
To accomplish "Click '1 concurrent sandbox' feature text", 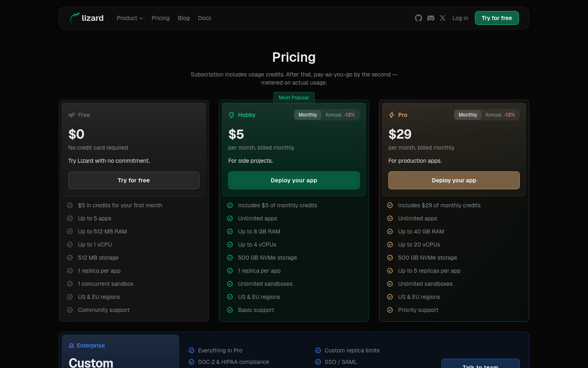I will click(x=106, y=284).
